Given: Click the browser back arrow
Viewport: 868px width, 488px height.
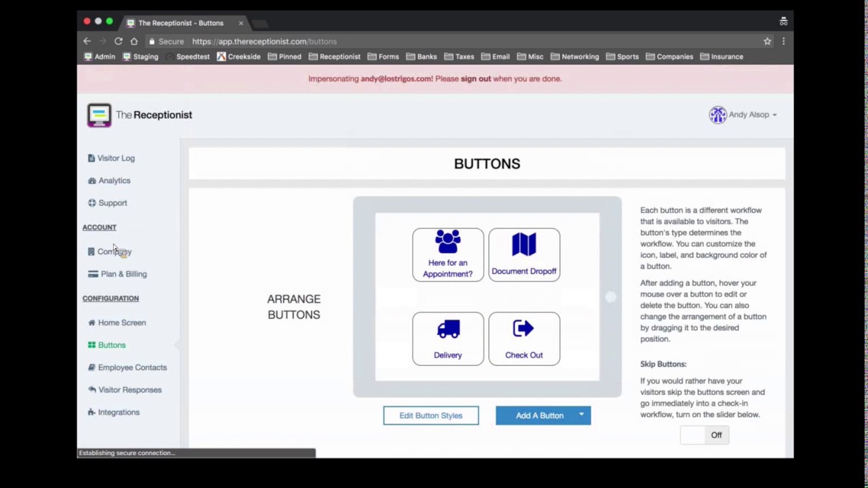Looking at the screenshot, I should click(87, 41).
